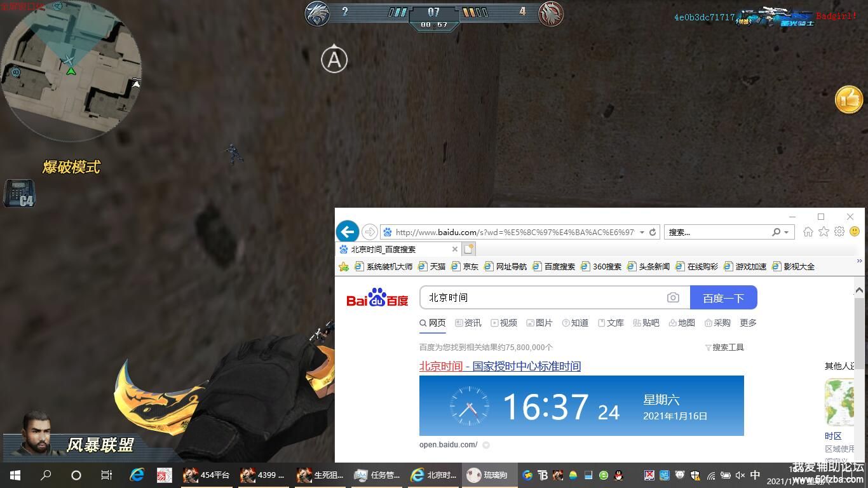The height and width of the screenshot is (488, 868).
Task: Click the volume muted tray icon
Action: pos(740,475)
